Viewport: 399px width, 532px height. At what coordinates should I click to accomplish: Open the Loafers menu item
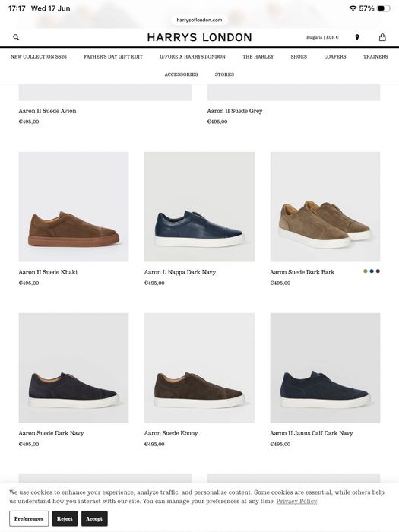[335, 57]
